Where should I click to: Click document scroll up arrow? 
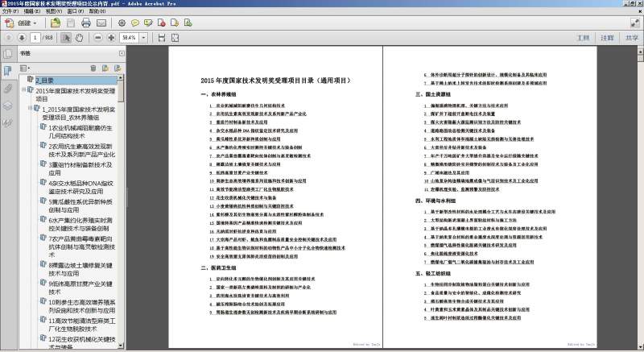[x=640, y=51]
